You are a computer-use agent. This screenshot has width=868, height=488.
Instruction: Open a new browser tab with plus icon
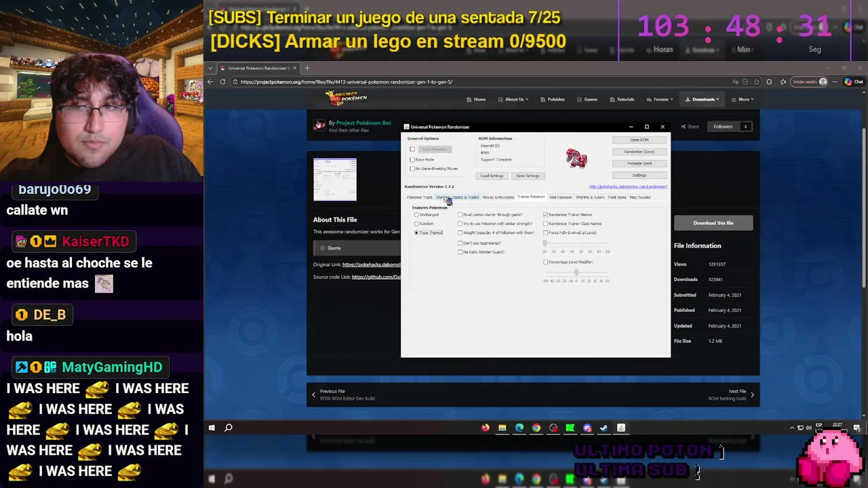tap(307, 68)
